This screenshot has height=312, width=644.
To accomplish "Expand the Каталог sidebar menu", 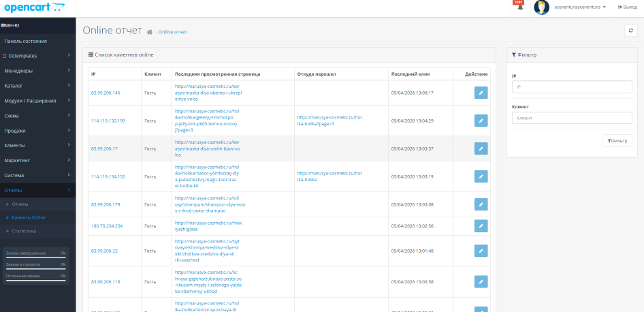I will pos(37,86).
